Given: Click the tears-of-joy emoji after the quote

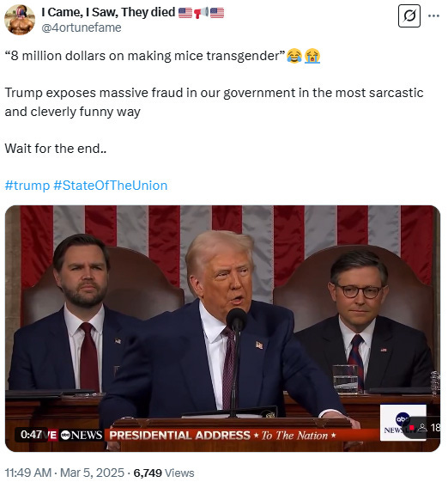Looking at the screenshot, I should pyautogui.click(x=294, y=56).
